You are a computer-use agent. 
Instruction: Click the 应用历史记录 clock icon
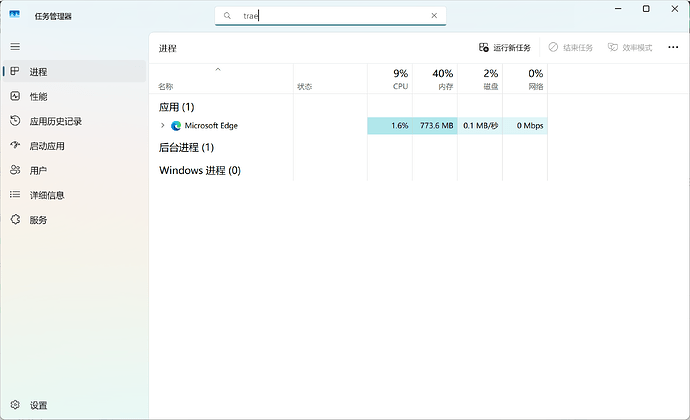15,120
